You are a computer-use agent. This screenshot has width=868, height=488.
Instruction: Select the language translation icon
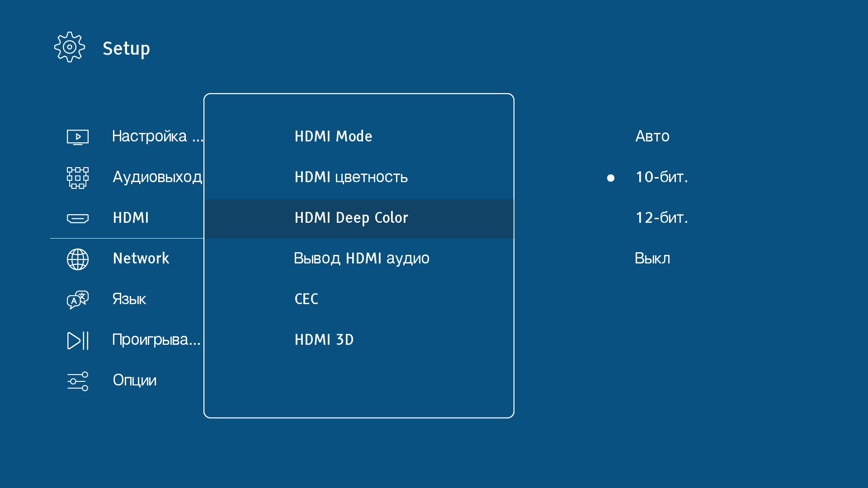coord(77,300)
